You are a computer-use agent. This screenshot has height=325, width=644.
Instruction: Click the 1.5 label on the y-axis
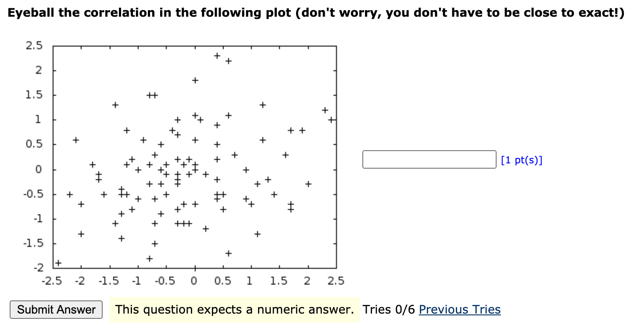[x=34, y=94]
